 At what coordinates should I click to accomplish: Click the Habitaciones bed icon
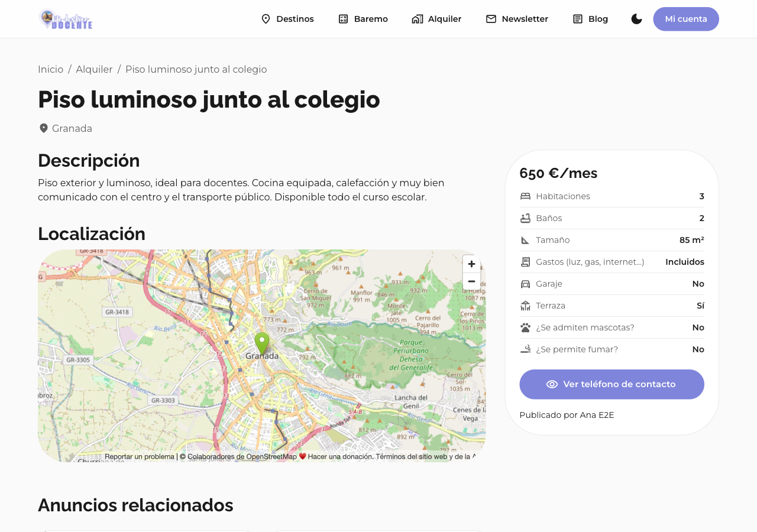[525, 196]
